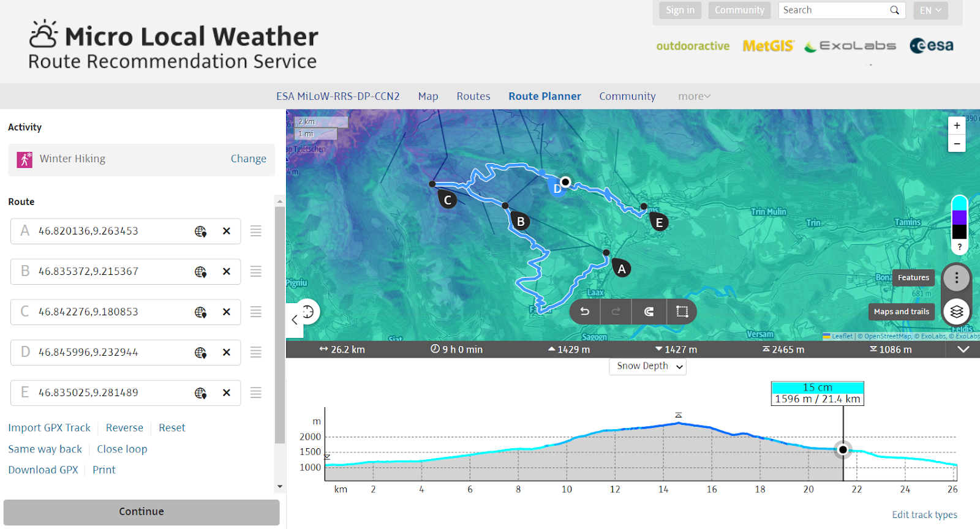Click the top Community button

(739, 10)
